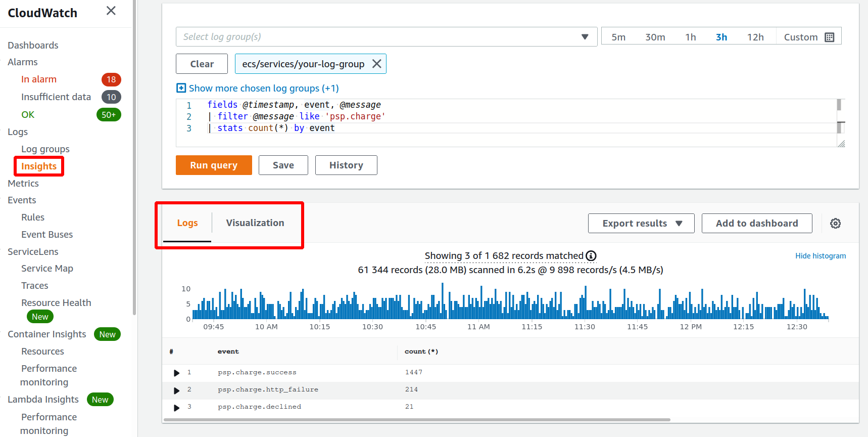Open Lambda Insights in the sidebar
The image size is (868, 437).
coord(43,400)
